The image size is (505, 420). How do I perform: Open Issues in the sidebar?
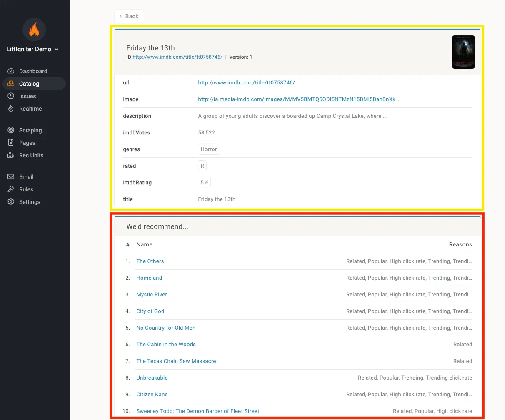[x=34, y=96]
